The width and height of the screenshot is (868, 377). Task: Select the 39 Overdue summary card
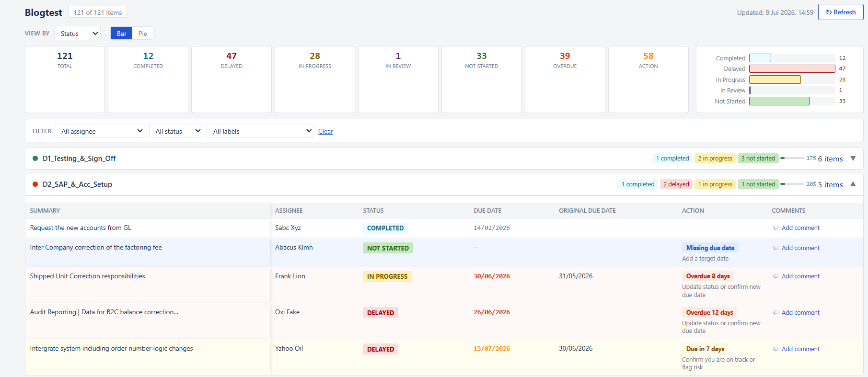pos(565,80)
